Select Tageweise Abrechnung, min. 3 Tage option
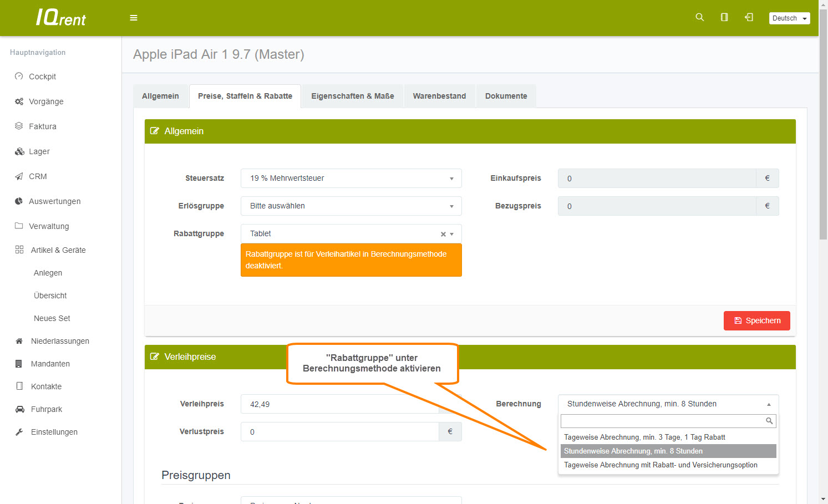This screenshot has width=828, height=504. pyautogui.click(x=644, y=437)
